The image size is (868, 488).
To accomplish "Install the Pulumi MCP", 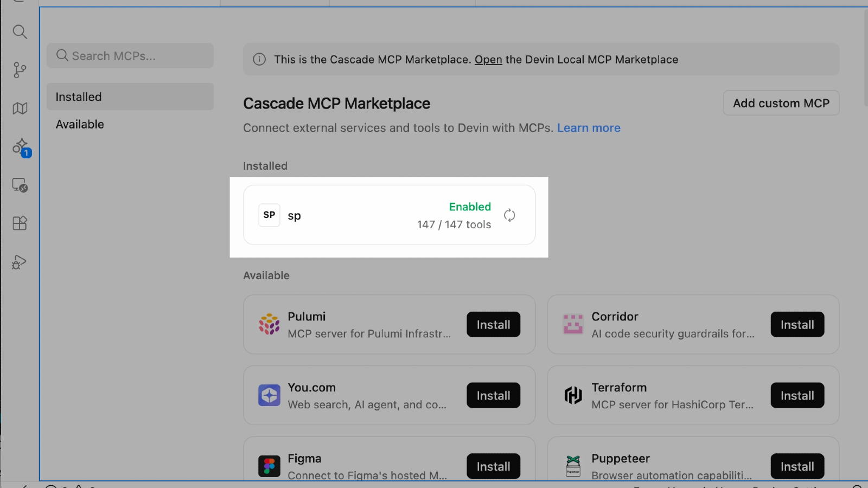I will [493, 325].
